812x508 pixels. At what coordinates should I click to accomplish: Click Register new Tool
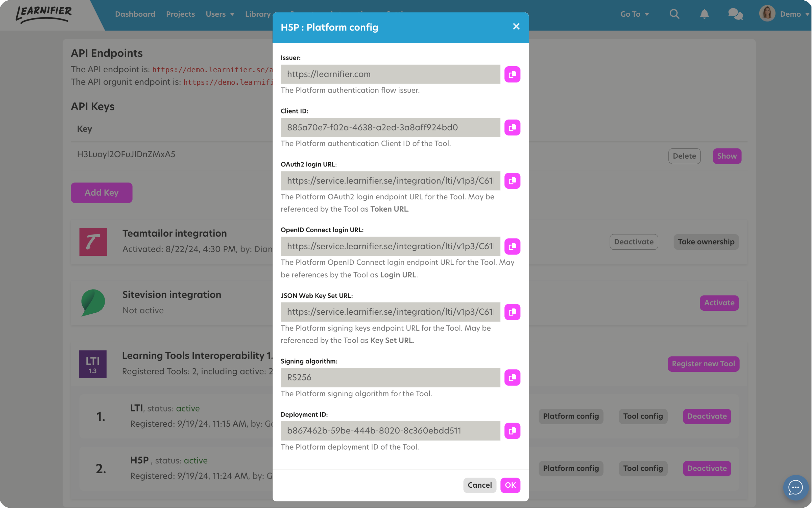[x=703, y=364]
